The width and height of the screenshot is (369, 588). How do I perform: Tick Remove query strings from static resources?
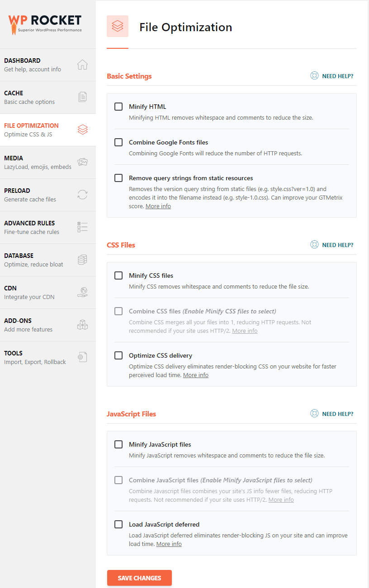118,178
